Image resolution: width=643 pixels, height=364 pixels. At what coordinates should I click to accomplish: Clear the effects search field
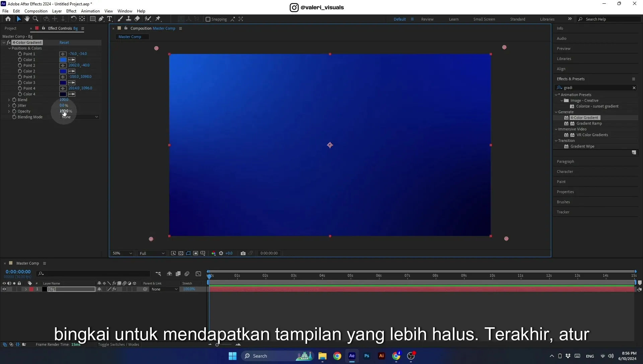[x=634, y=88]
